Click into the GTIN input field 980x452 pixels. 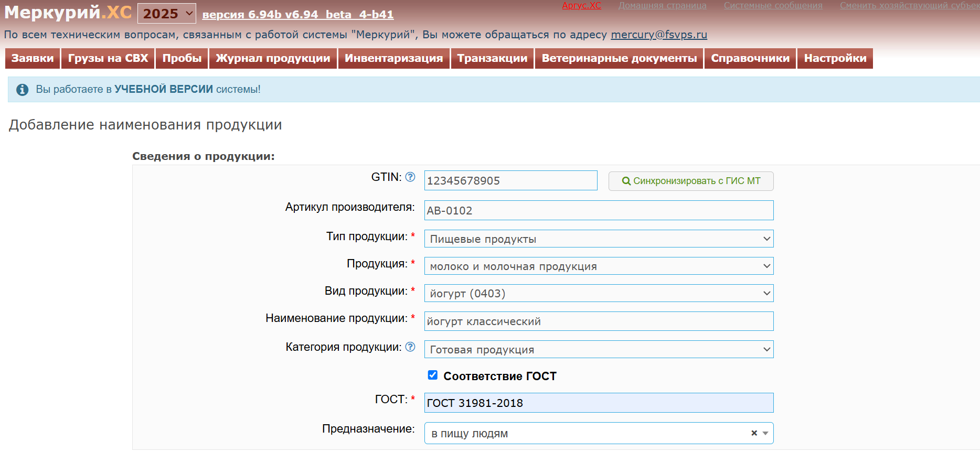point(510,181)
